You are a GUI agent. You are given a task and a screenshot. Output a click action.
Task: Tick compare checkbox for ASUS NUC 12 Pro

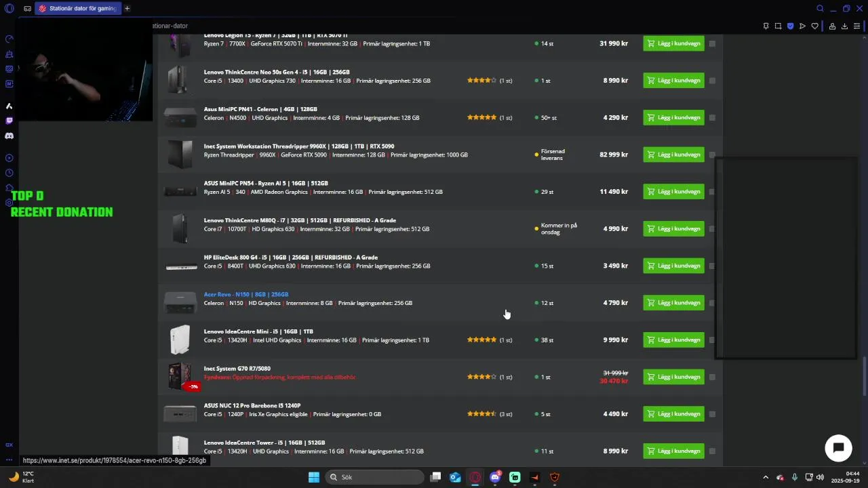712,414
